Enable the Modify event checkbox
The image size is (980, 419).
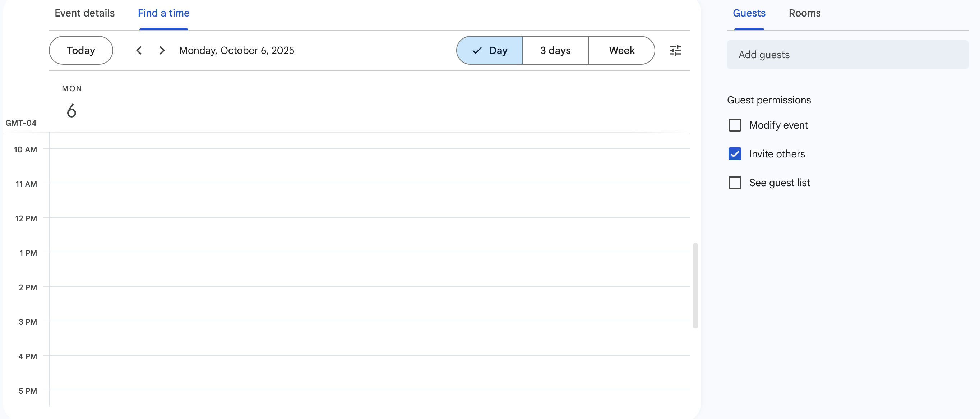[x=735, y=125]
